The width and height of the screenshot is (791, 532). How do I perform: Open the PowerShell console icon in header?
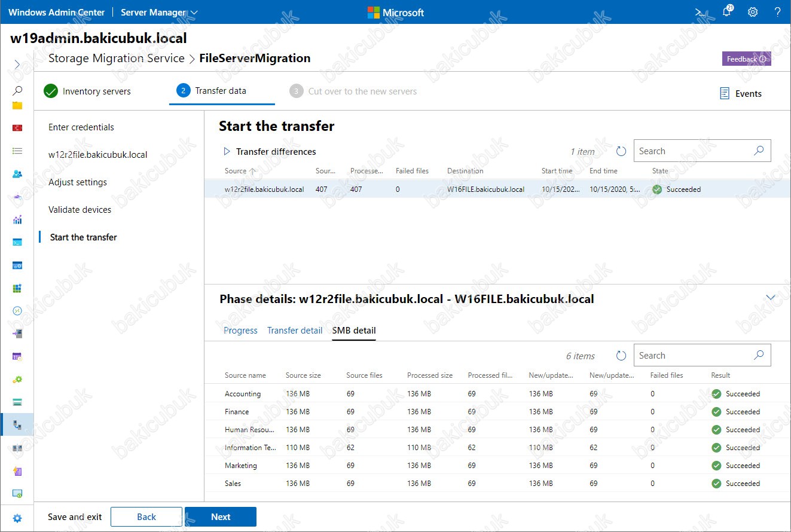(700, 12)
